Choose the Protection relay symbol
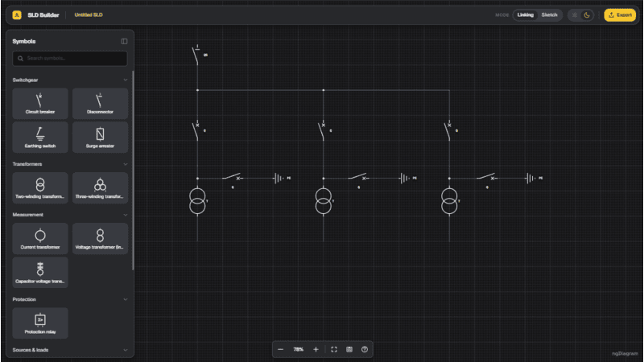Image resolution: width=644 pixels, height=362 pixels. pyautogui.click(x=40, y=323)
